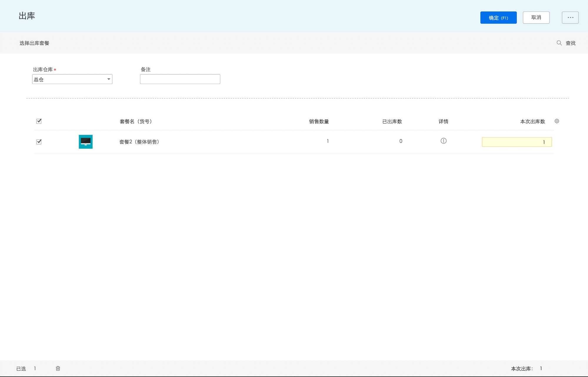The width and height of the screenshot is (588, 377).
Task: Click the 取消 cancel button
Action: tap(536, 18)
